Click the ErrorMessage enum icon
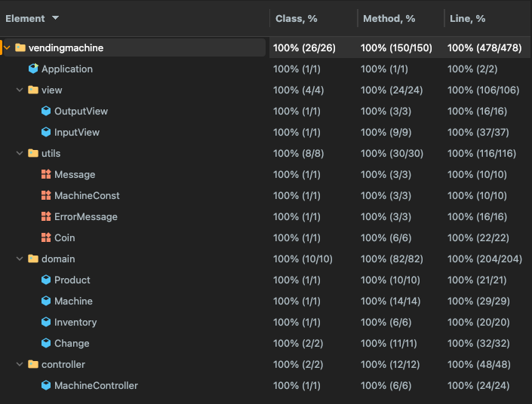Image resolution: width=532 pixels, height=404 pixels. pos(46,216)
